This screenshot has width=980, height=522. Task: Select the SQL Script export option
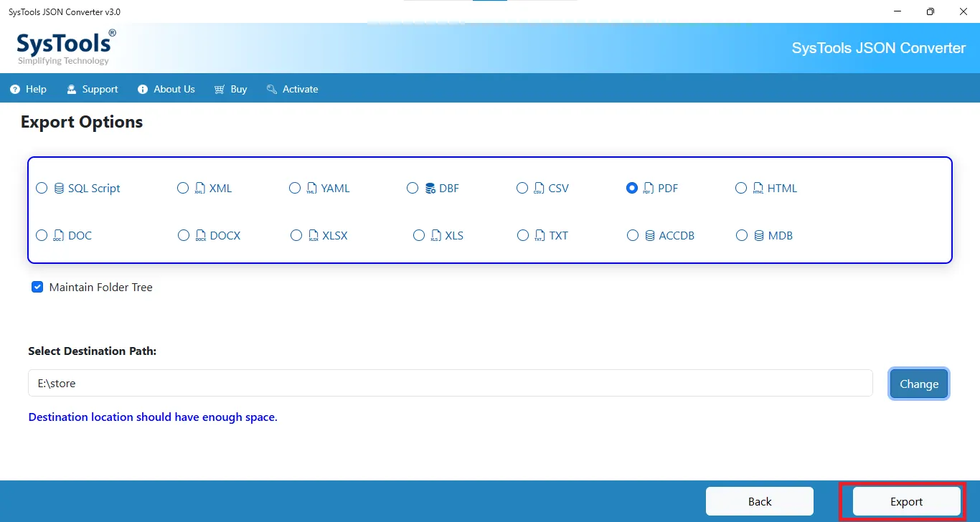pyautogui.click(x=42, y=188)
